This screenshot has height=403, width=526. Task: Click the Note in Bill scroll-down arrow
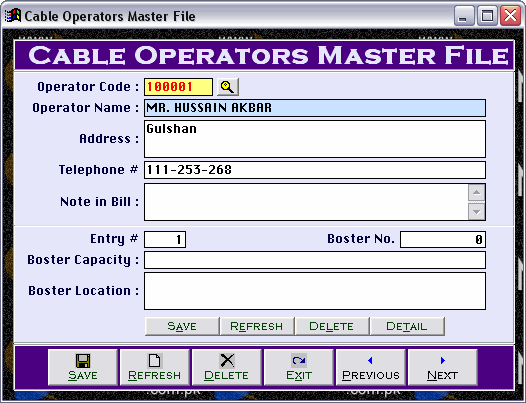(x=476, y=211)
